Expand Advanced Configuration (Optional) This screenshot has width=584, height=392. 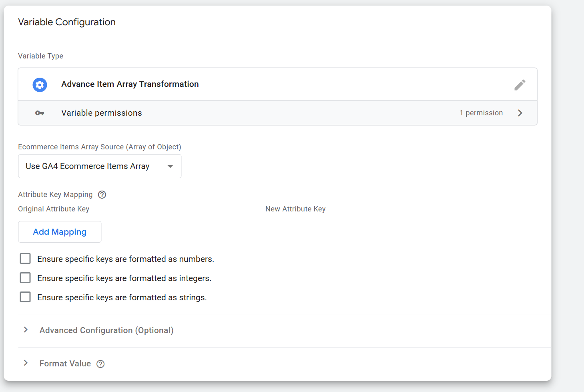106,330
